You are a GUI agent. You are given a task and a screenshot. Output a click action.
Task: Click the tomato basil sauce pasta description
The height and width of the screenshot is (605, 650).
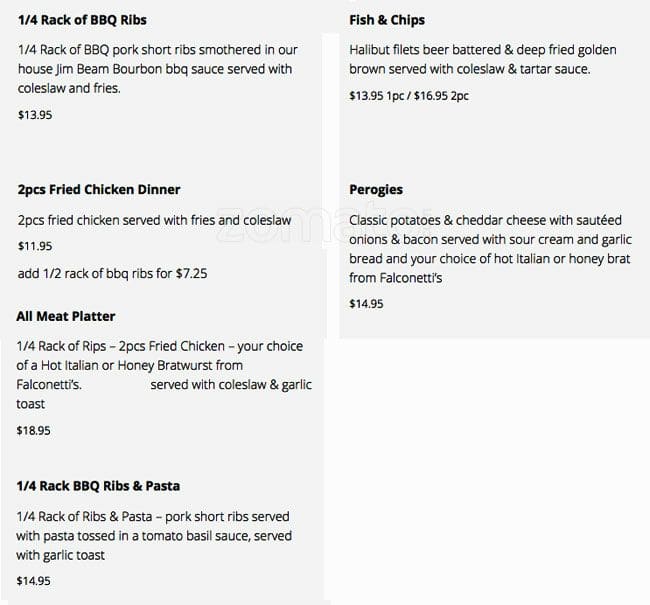[153, 536]
